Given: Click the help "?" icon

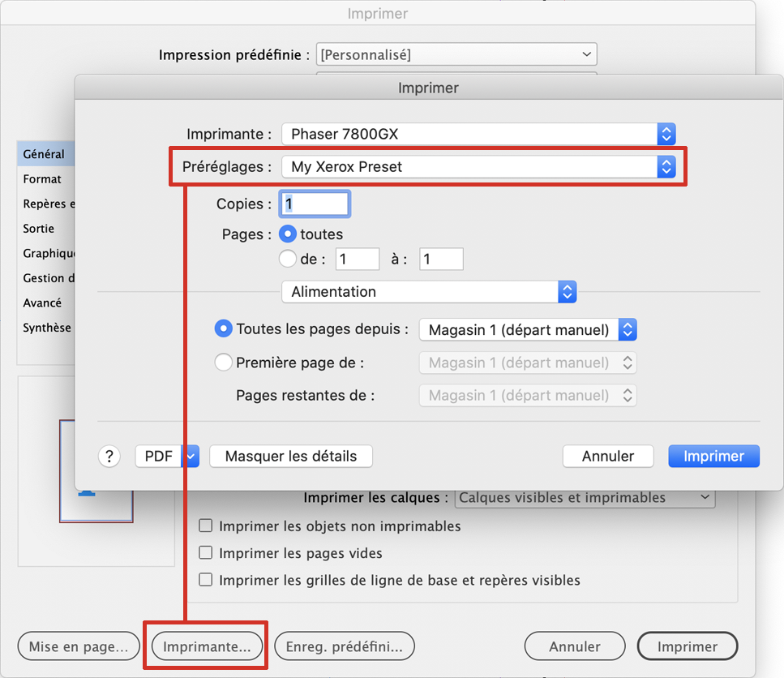Looking at the screenshot, I should click(x=109, y=456).
